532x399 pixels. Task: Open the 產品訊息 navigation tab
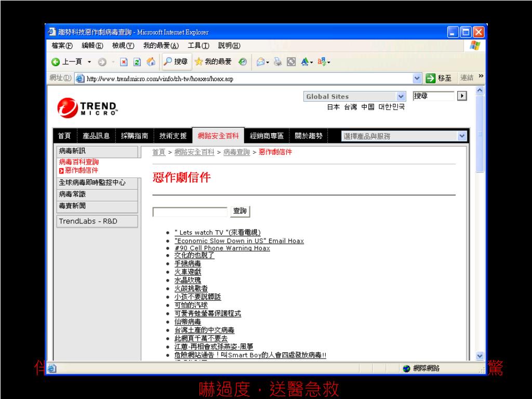tap(96, 136)
